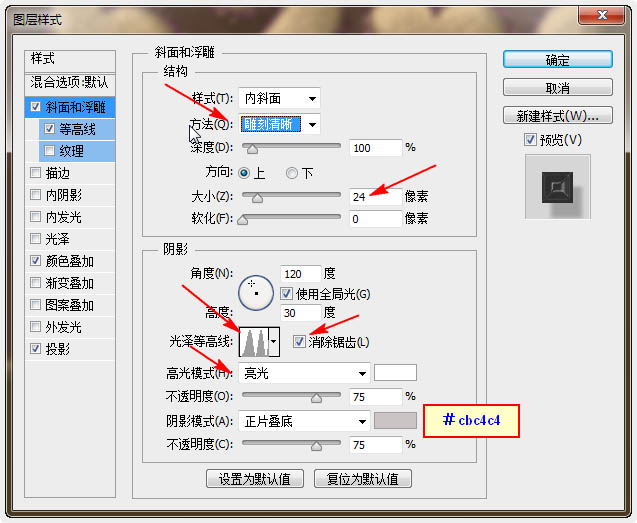This screenshot has height=523, width=637.
Task: Uncheck 使用全局光(G) checkbox
Action: (x=286, y=293)
